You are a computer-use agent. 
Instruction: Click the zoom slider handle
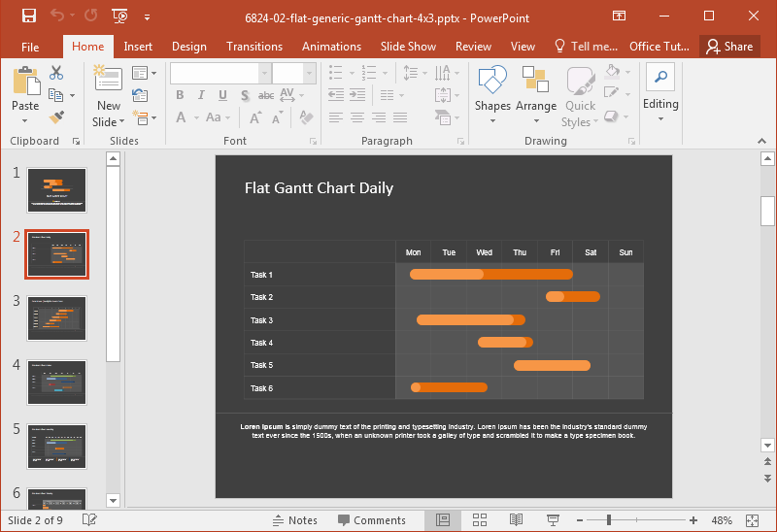click(609, 520)
